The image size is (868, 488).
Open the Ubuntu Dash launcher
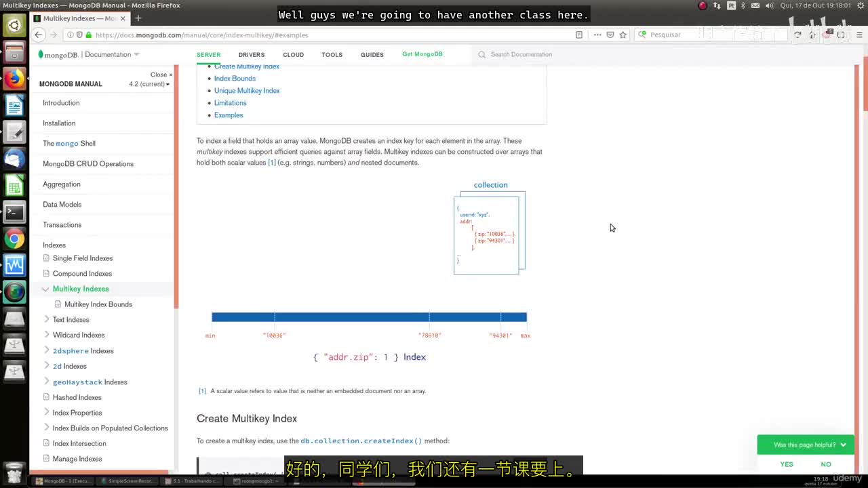pos(14,26)
